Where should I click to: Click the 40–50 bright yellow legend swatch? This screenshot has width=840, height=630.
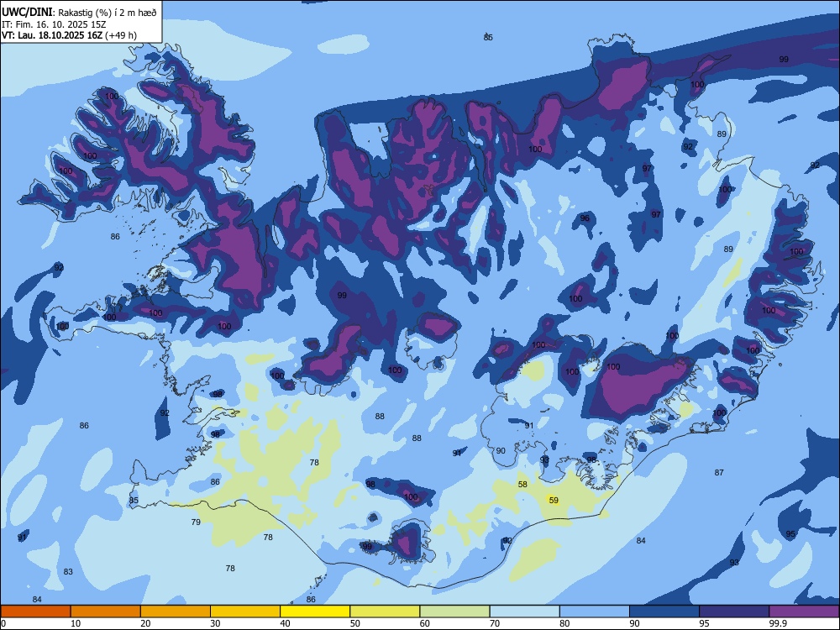pyautogui.click(x=315, y=612)
